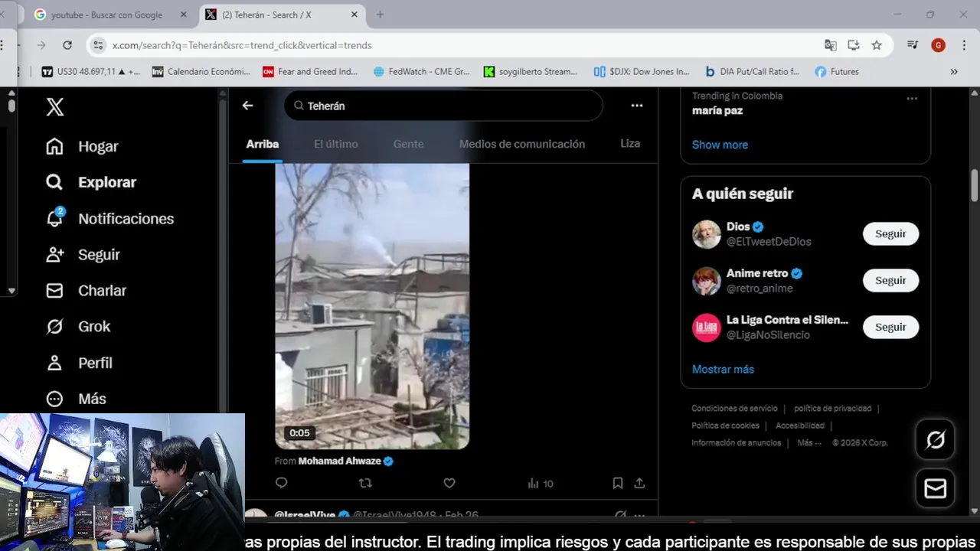Follow Dios with Seguir button
The width and height of the screenshot is (980, 551).
890,234
